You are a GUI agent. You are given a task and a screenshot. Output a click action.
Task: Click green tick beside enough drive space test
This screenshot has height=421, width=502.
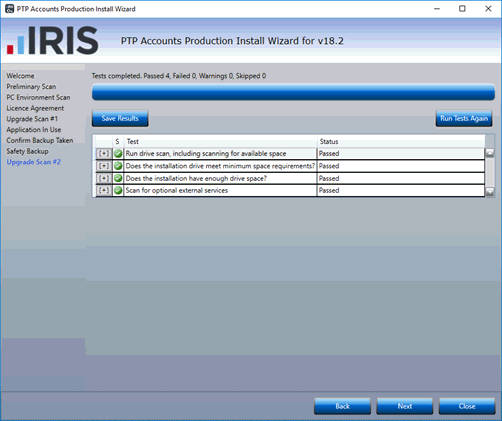coord(118,178)
